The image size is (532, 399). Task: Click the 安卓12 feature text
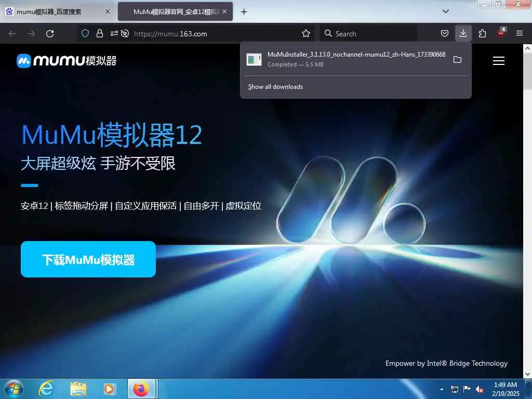34,206
